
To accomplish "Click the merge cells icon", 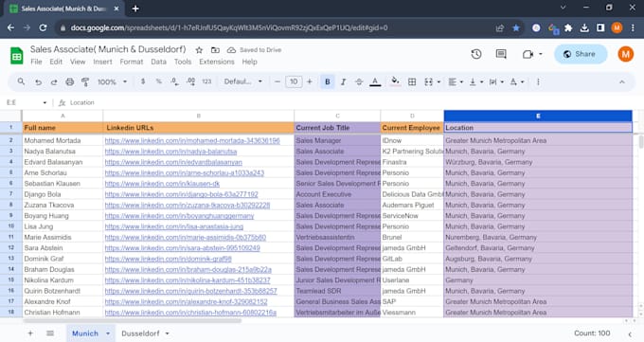I will [428, 81].
